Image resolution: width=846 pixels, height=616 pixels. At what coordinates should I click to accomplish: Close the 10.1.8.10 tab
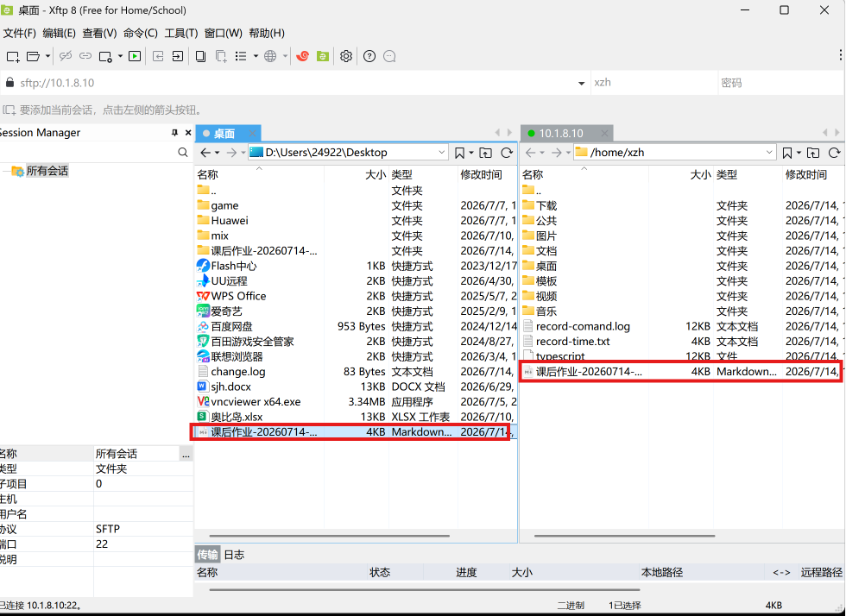604,133
